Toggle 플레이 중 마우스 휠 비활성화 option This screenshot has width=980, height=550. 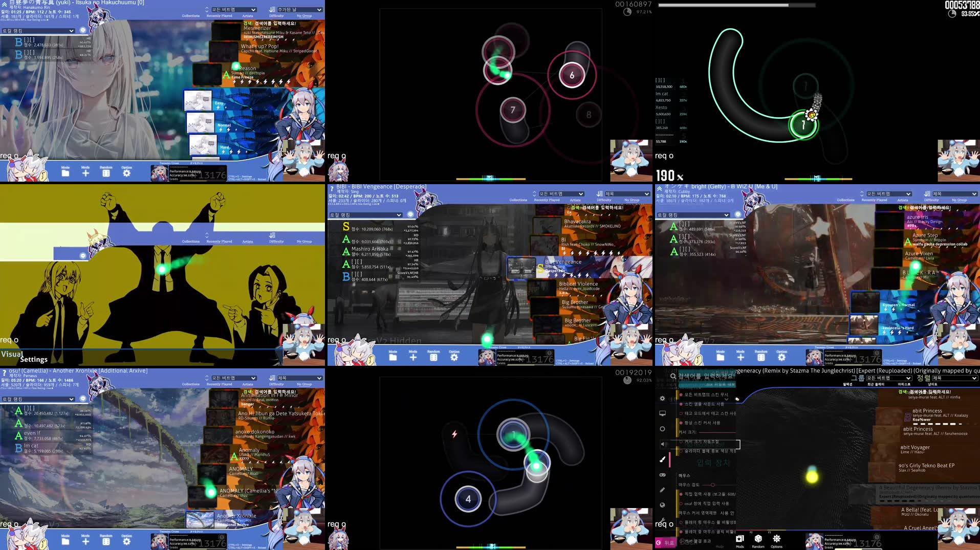[x=708, y=522]
